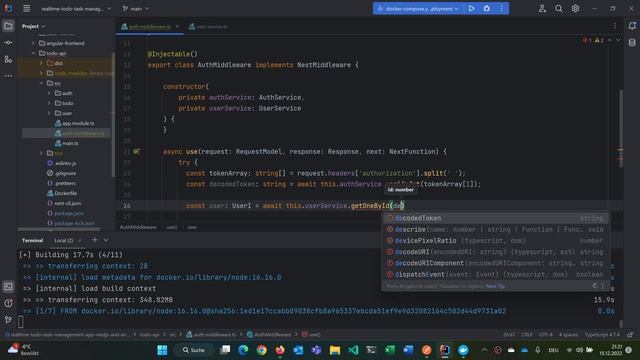Viewport: 640px width, 360px height.
Task: Open the Commit tool window
Action: pos(8,43)
